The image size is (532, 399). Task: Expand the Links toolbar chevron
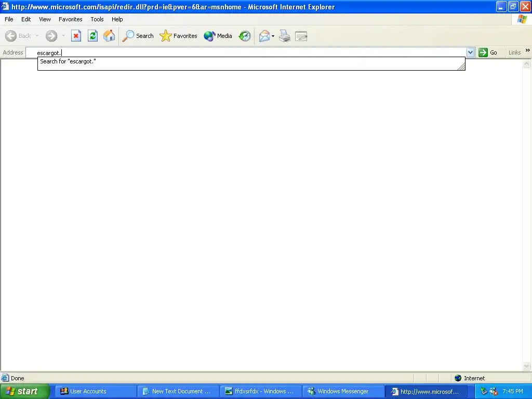[528, 50]
